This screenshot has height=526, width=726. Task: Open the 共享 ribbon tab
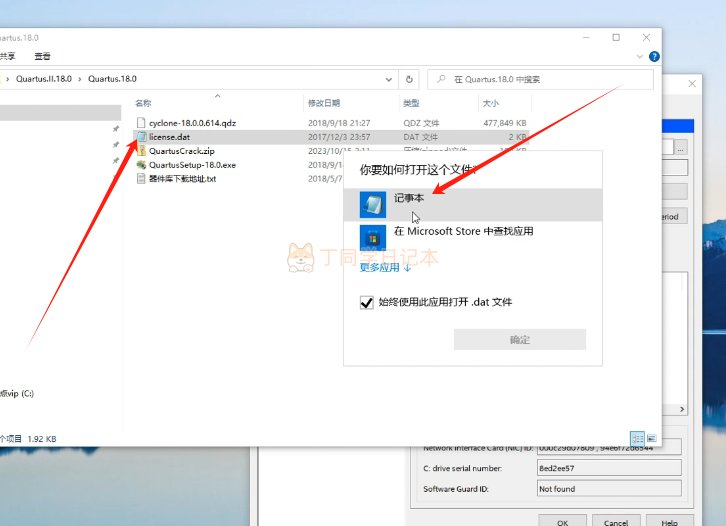pos(7,56)
